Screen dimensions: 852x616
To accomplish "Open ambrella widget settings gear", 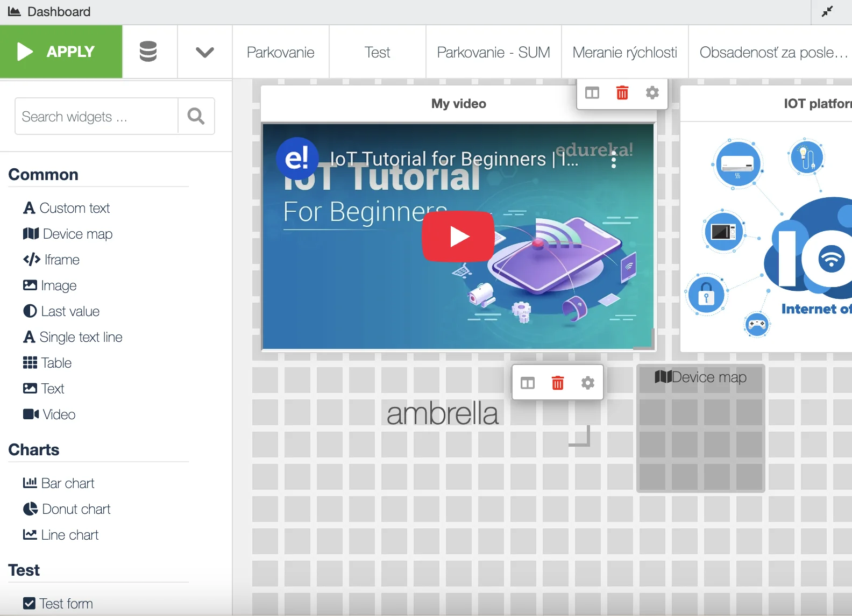I will coord(587,383).
